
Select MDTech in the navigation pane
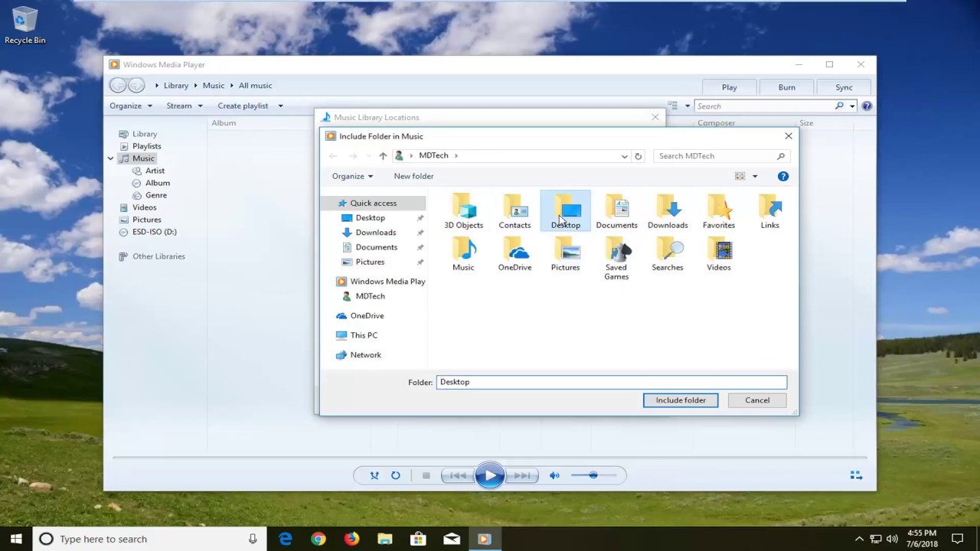point(370,296)
